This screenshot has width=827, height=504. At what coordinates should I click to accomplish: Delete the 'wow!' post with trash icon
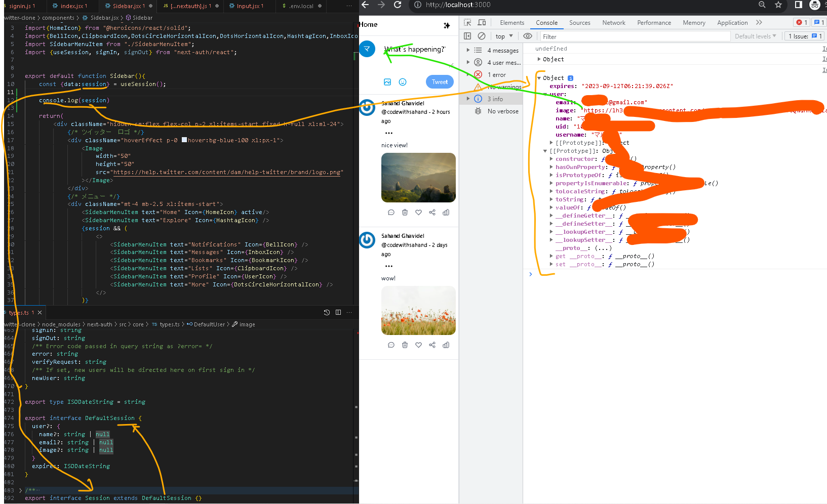[405, 345]
